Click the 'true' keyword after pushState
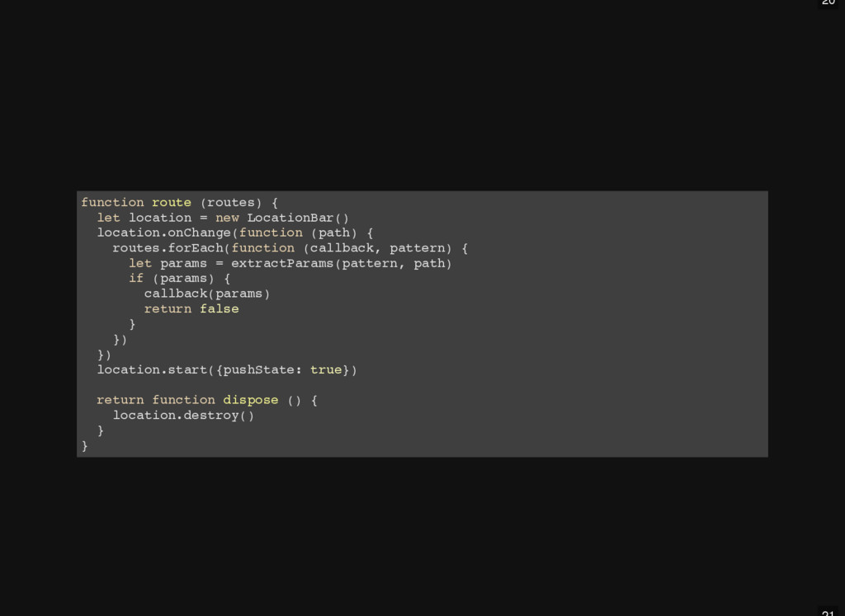 (x=325, y=369)
